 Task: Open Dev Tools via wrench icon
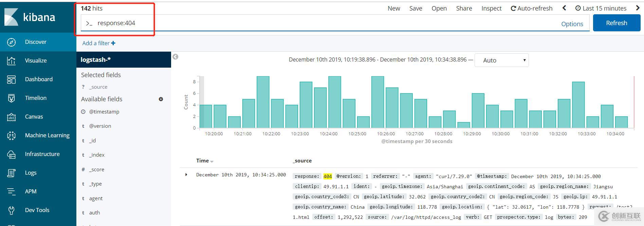[x=11, y=210]
